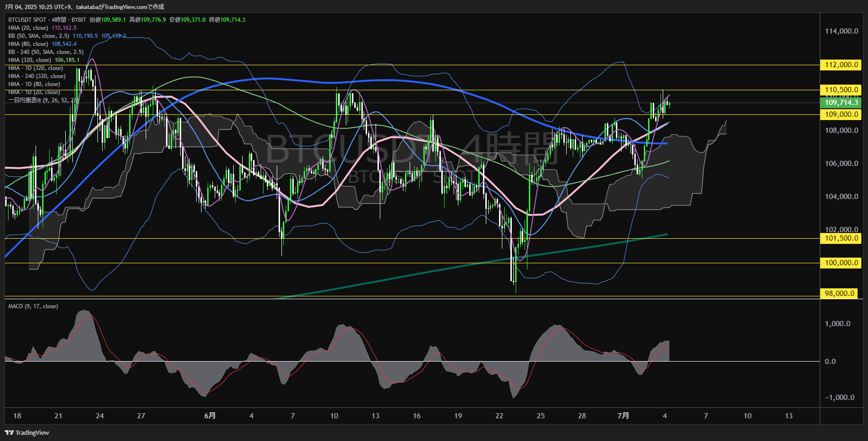
Task: Click the HMA 20 value 110,162.5
Action: click(x=64, y=28)
